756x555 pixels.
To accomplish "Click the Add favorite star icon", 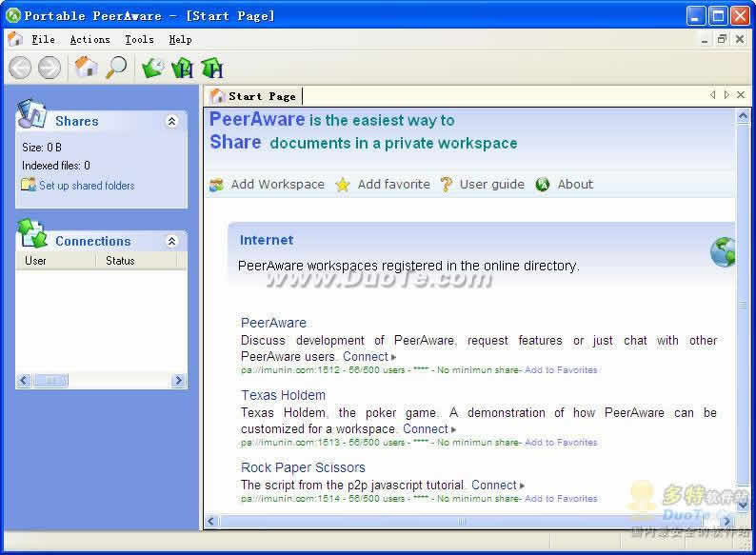I will 343,184.
